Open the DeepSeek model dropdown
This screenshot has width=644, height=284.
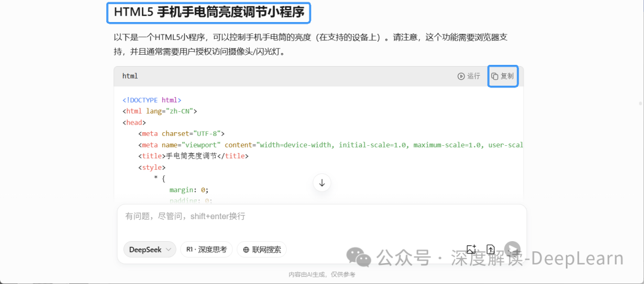(x=150, y=249)
